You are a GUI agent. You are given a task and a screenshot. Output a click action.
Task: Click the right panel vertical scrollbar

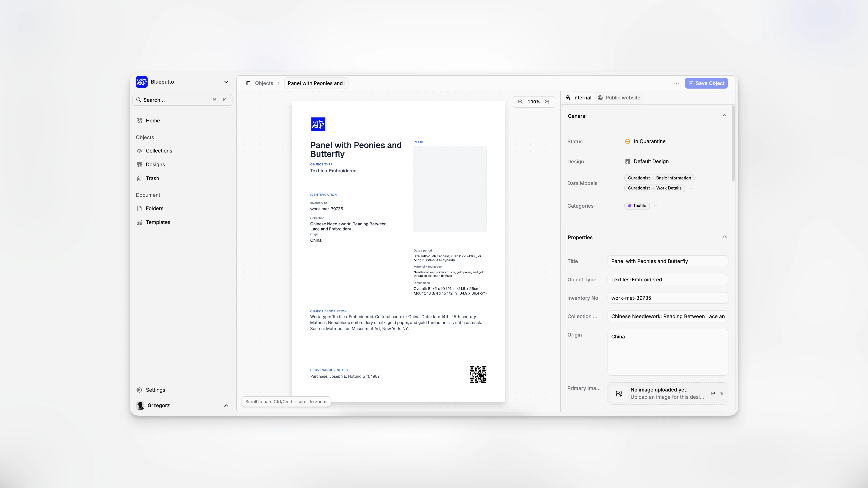pyautogui.click(x=733, y=144)
